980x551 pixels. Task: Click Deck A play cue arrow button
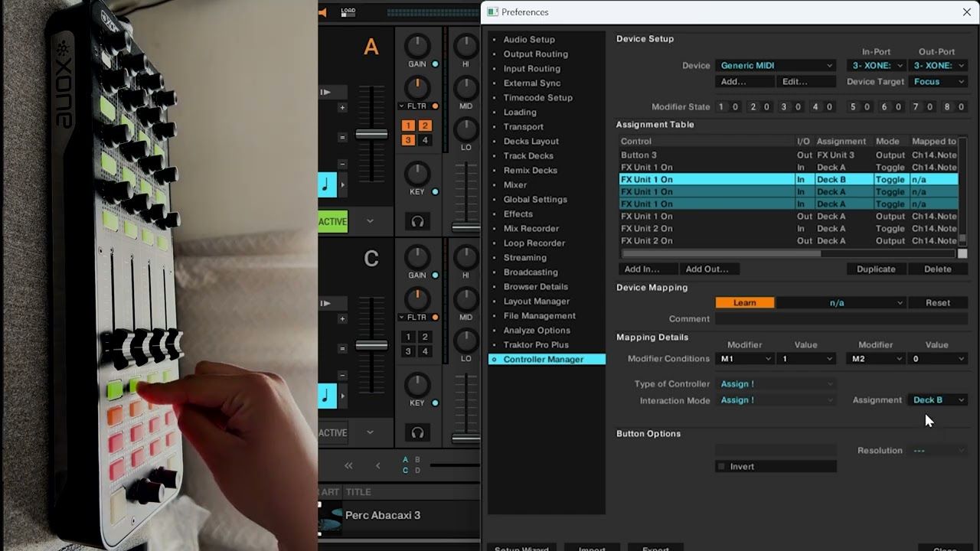click(x=325, y=92)
